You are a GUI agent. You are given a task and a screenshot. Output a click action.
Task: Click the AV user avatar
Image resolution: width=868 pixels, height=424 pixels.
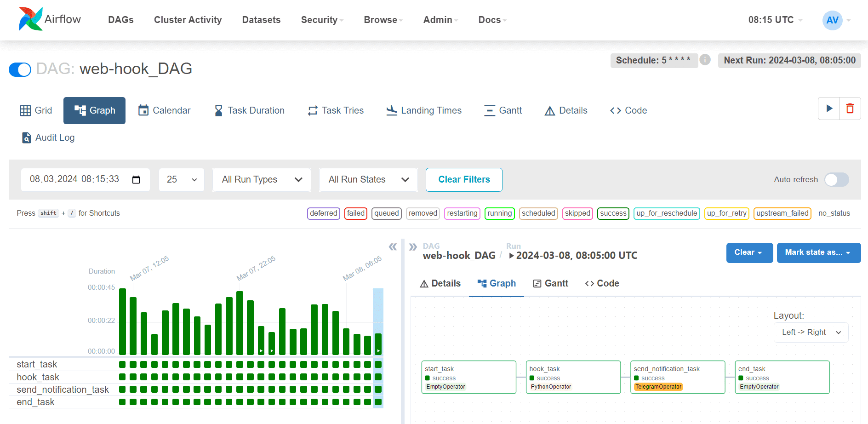[x=832, y=20]
